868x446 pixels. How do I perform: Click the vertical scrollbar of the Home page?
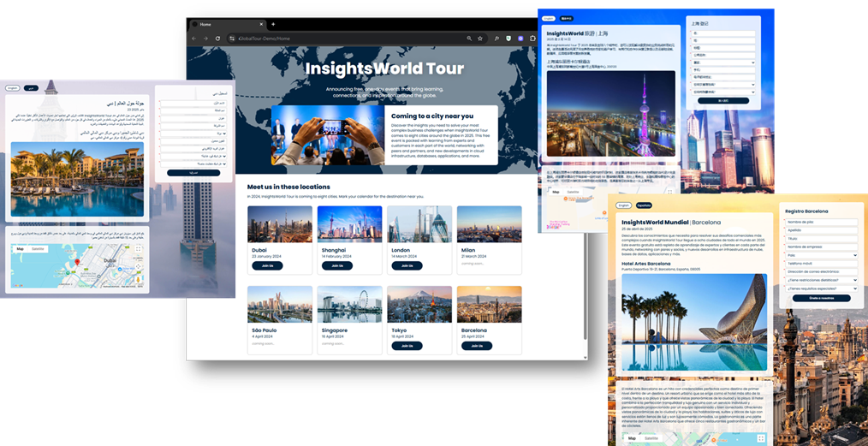click(x=586, y=257)
